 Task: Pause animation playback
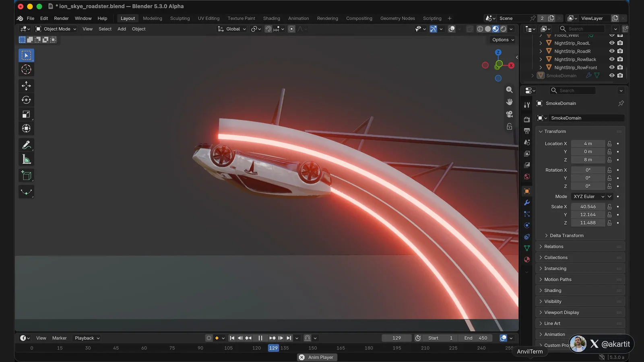[x=260, y=338]
